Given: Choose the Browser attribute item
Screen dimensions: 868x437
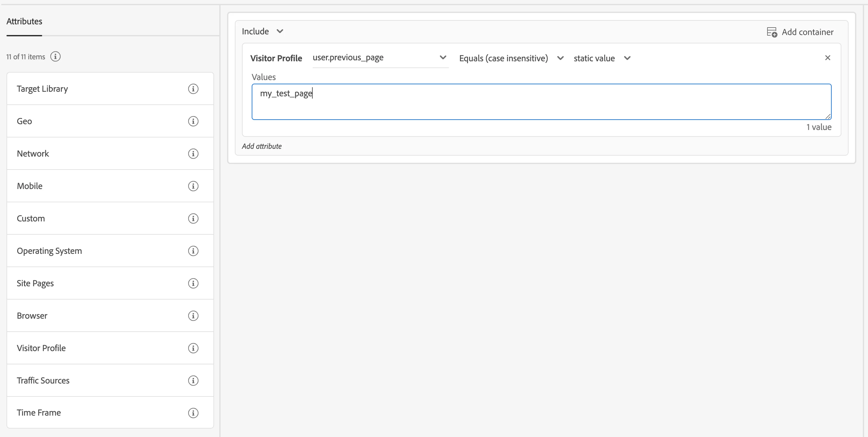Looking at the screenshot, I should coord(32,316).
